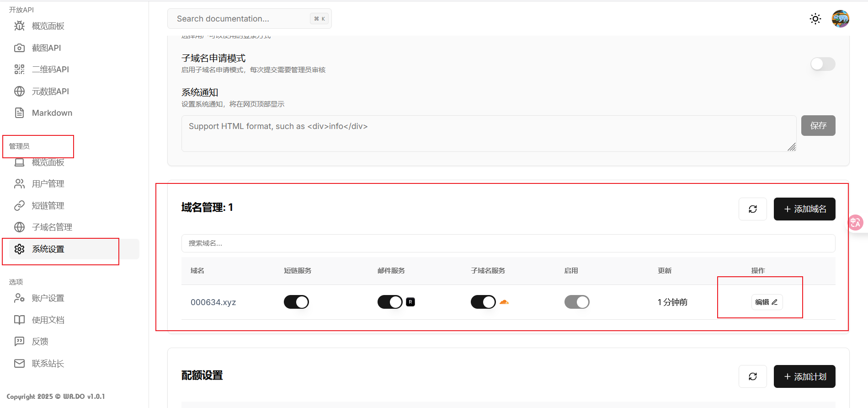The height and width of the screenshot is (408, 868).
Task: Click 编辑 for domain 000634.xyz
Action: [x=767, y=302]
